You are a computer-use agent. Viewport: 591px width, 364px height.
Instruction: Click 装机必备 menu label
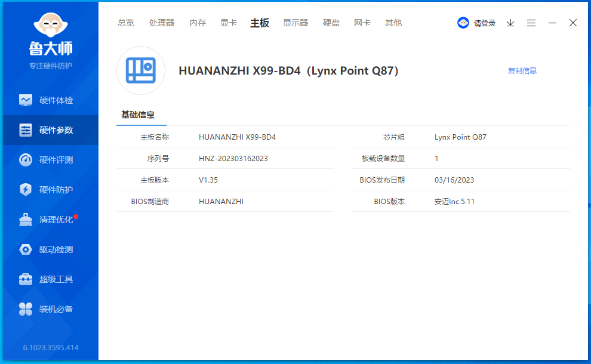pos(56,309)
